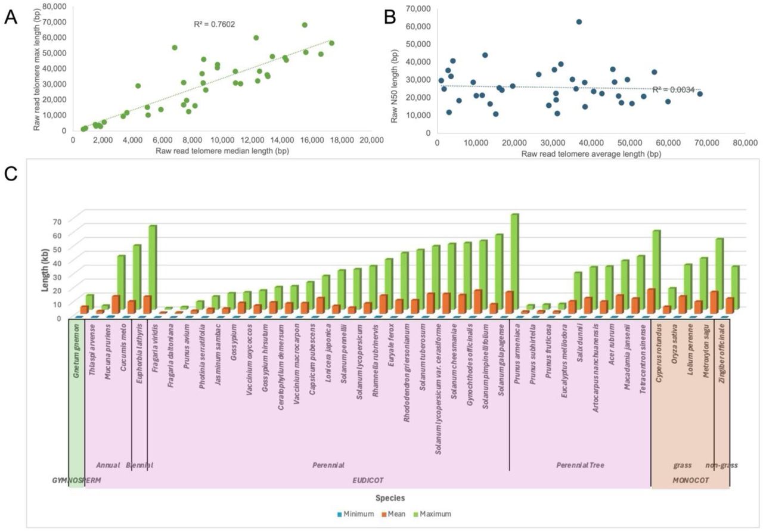The height and width of the screenshot is (532, 763).
Task: Click the panel B letter label
Action: (x=390, y=18)
